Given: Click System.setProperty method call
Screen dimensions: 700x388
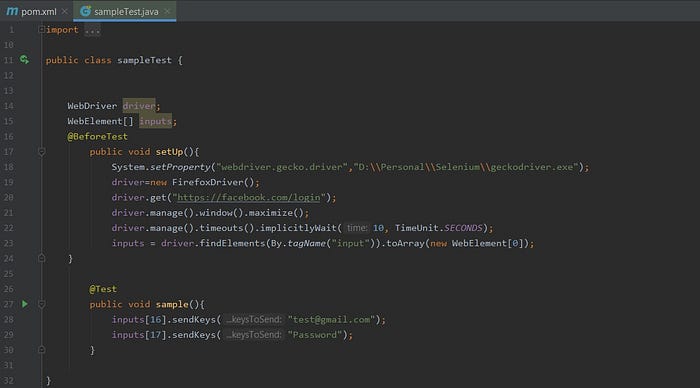Looking at the screenshot, I should click(161, 167).
